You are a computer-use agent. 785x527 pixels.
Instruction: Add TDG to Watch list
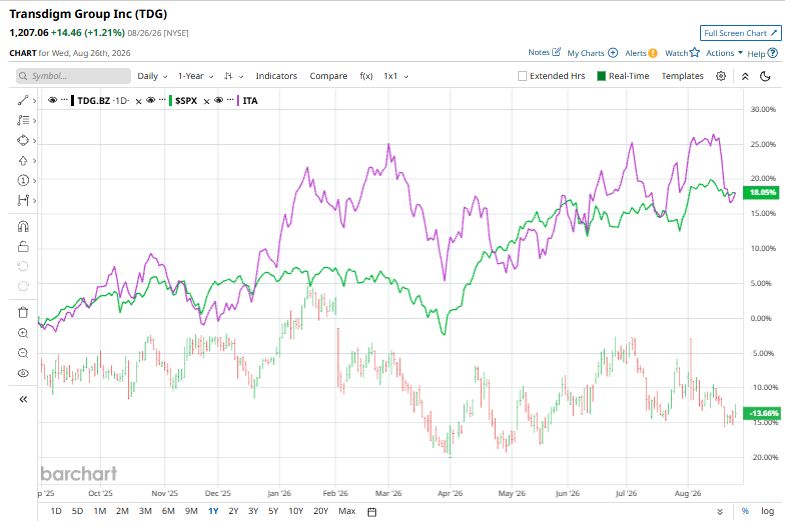click(x=682, y=53)
